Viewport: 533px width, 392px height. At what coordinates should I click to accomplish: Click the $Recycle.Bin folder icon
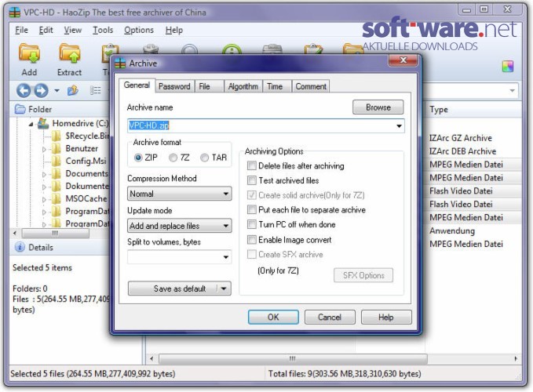[56, 136]
